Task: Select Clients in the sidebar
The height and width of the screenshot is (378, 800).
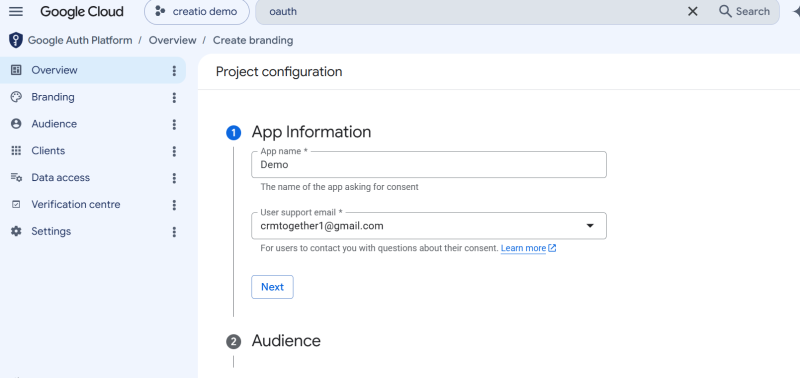Action: [93, 151]
